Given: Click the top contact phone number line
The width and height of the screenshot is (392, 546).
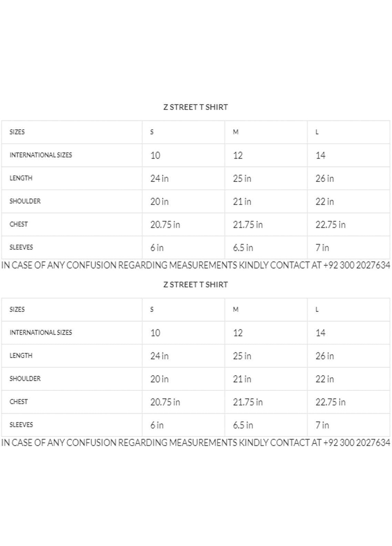Looking at the screenshot, I should pyautogui.click(x=196, y=265).
